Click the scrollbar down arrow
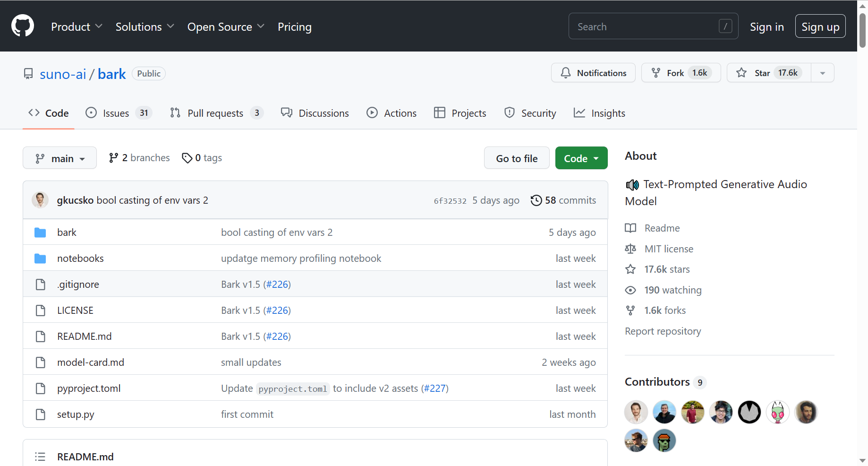Viewport: 868px width, 466px height. tap(862, 460)
